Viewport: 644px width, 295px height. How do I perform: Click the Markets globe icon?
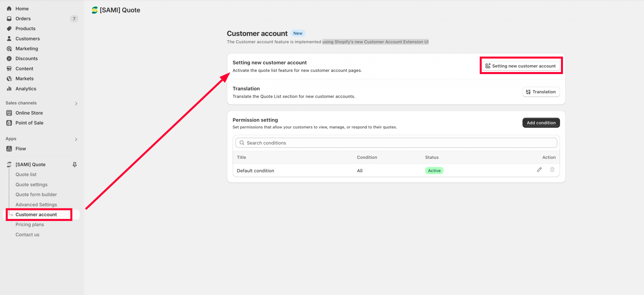[x=9, y=79]
